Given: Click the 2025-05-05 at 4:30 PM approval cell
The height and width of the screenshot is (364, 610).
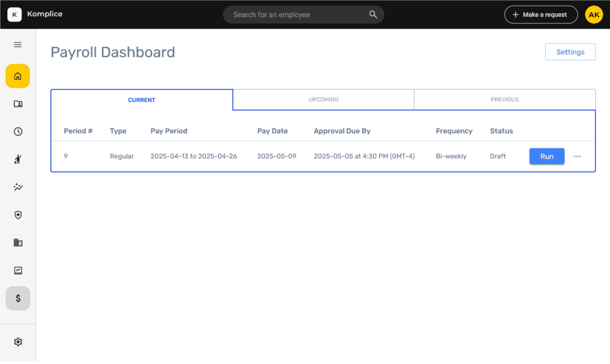Looking at the screenshot, I should tap(364, 156).
